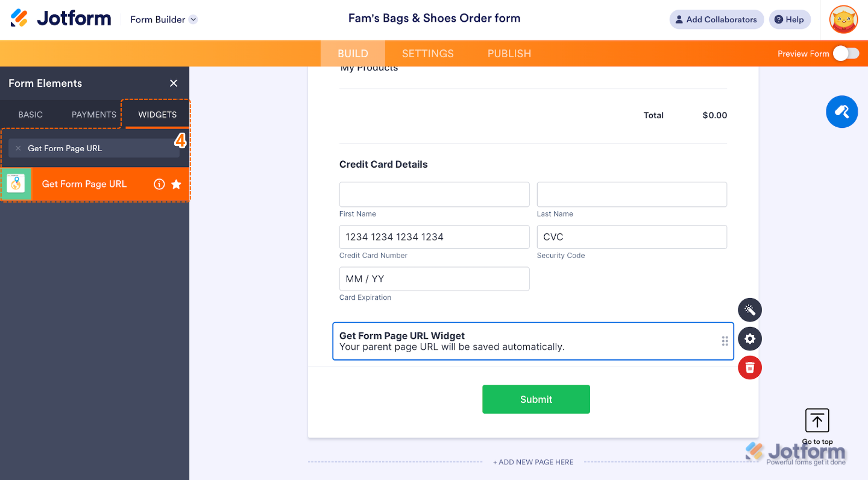Open Add Collaborators

716,19
